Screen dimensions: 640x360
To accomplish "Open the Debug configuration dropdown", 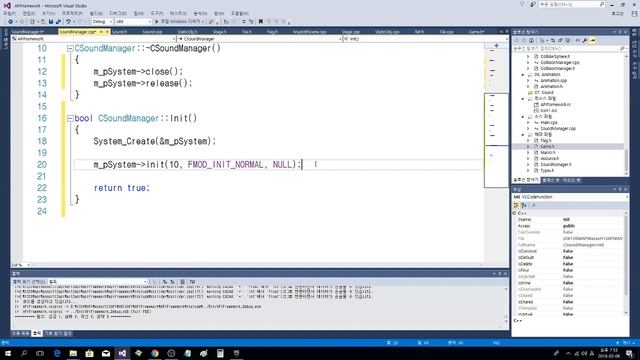I will pos(102,22).
